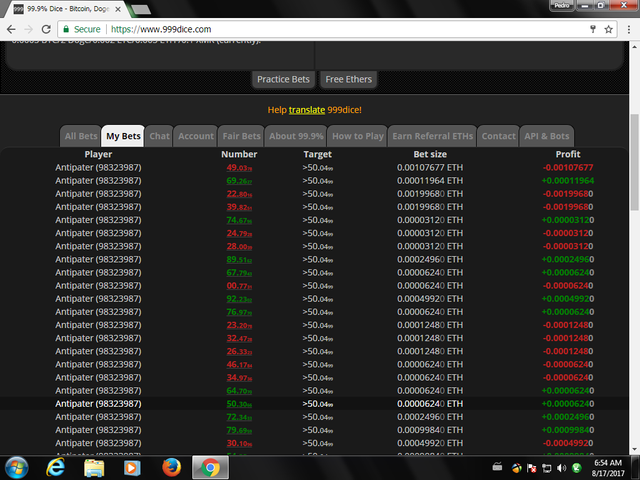This screenshot has height=480, width=640.
Task: Open bet number 34.97 link
Action: tap(239, 378)
